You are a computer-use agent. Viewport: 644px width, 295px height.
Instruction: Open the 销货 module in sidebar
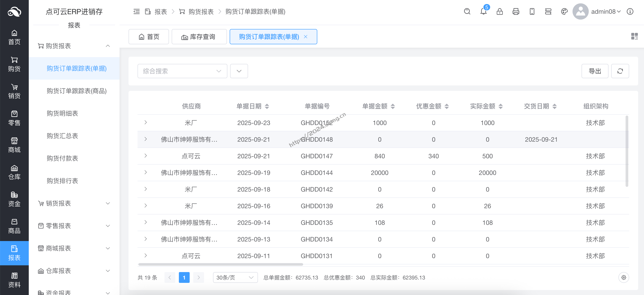click(x=14, y=91)
